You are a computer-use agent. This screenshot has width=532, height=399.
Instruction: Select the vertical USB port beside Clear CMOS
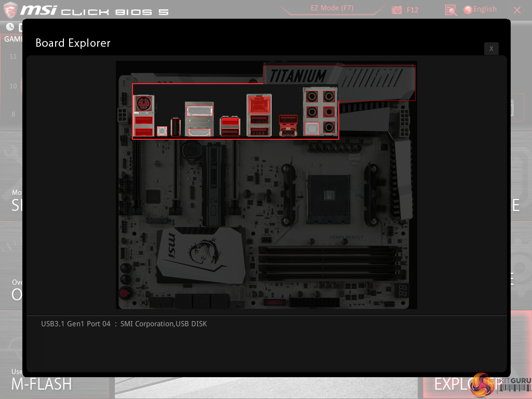[176, 127]
